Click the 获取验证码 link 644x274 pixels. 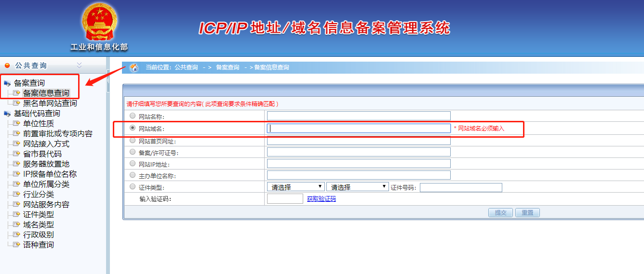click(322, 199)
